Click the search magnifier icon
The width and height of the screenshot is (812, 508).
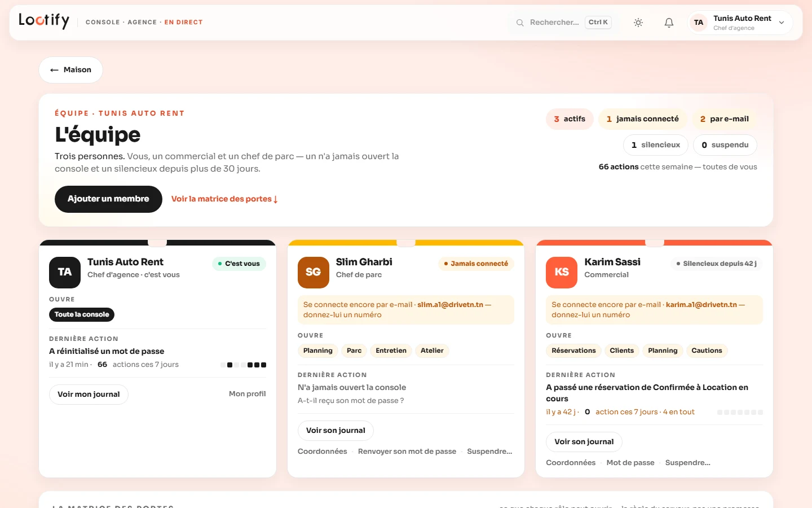tap(520, 23)
